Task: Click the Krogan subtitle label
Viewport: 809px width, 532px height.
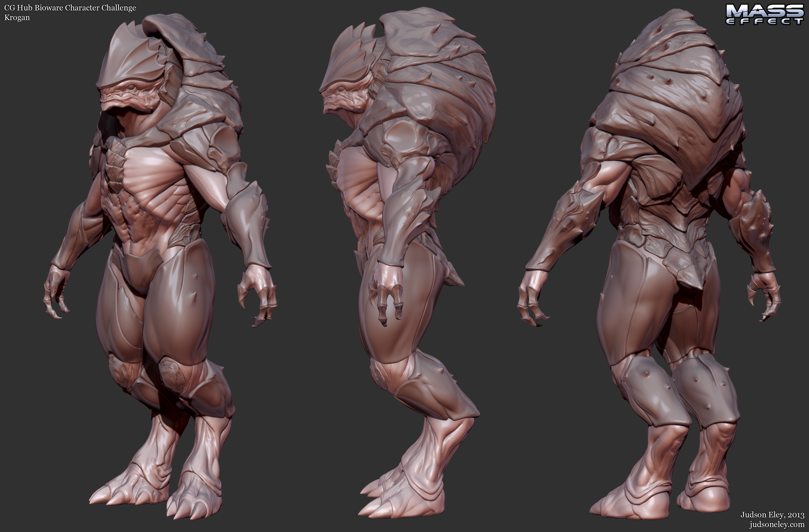Action: click(x=17, y=18)
